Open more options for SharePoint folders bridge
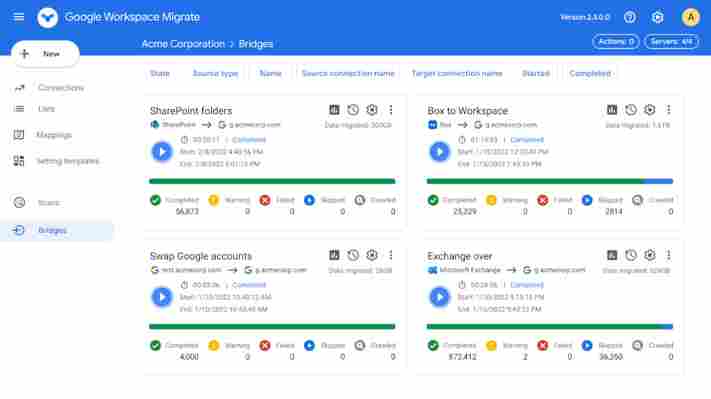 [x=391, y=110]
